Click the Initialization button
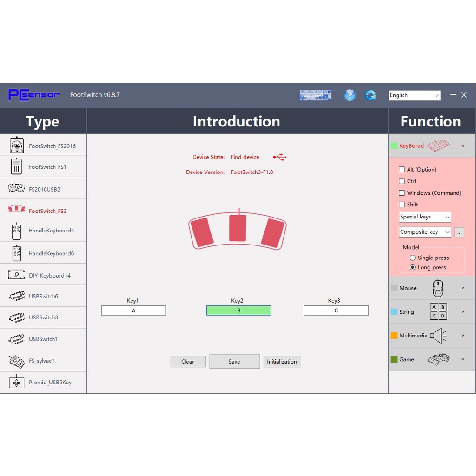This screenshot has height=476, width=476. tap(282, 362)
